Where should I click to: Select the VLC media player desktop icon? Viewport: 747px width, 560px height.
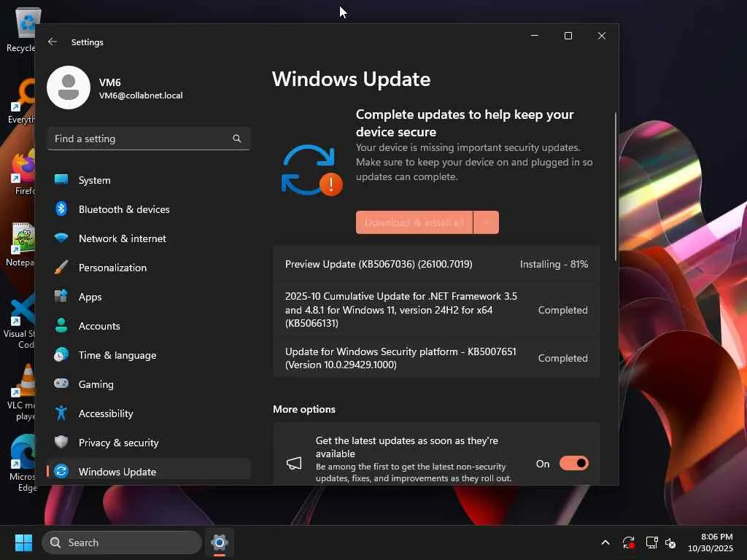(x=21, y=392)
